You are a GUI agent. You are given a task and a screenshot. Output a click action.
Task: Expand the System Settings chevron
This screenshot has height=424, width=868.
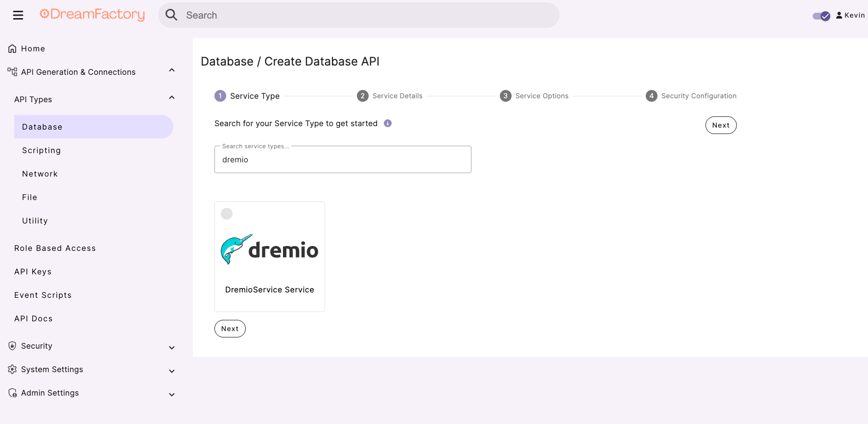click(172, 371)
